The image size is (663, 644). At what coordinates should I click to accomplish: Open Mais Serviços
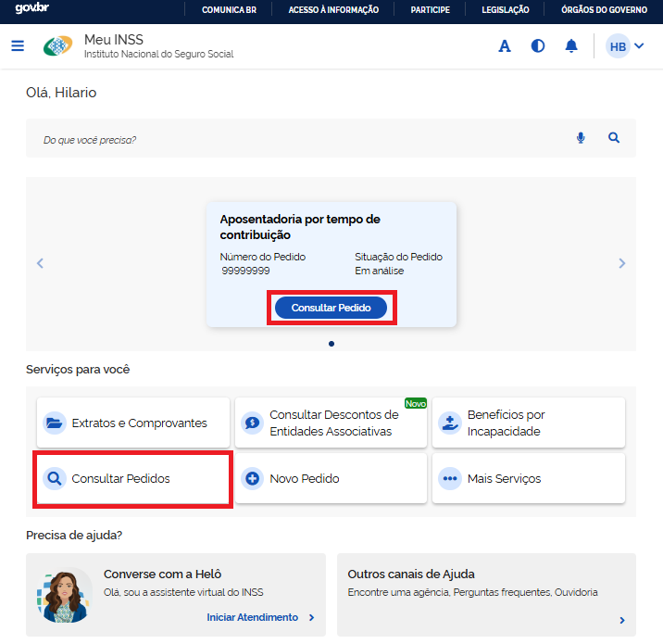[529, 478]
